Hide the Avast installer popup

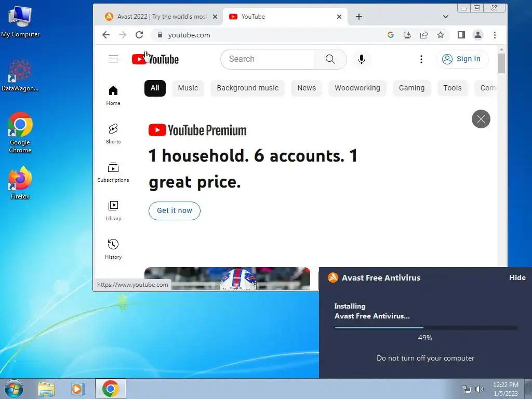coord(517,277)
